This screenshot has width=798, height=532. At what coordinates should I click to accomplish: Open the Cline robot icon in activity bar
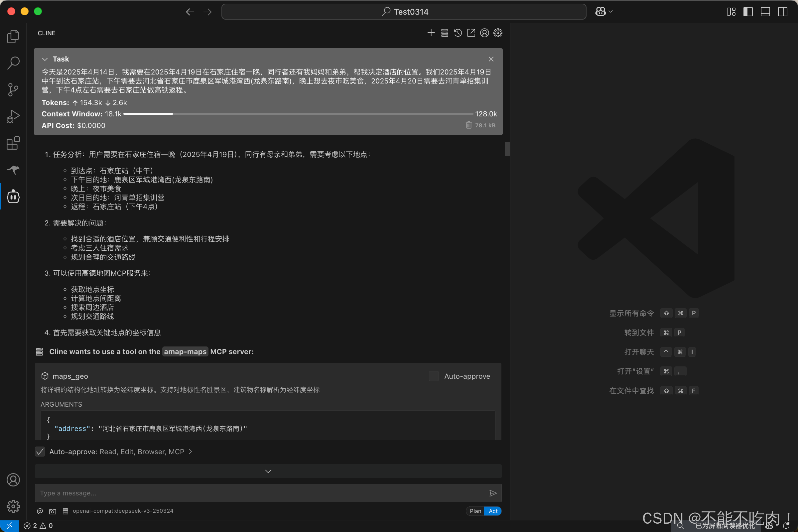(x=13, y=197)
